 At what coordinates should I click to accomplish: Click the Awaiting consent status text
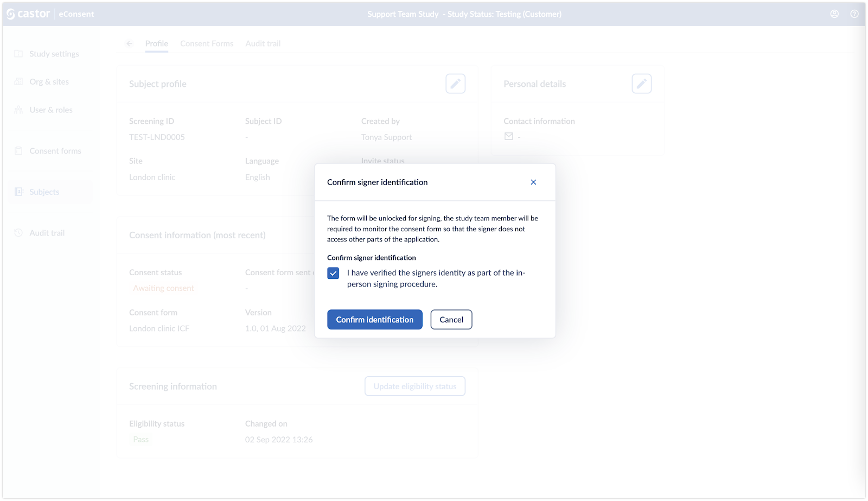(x=163, y=288)
